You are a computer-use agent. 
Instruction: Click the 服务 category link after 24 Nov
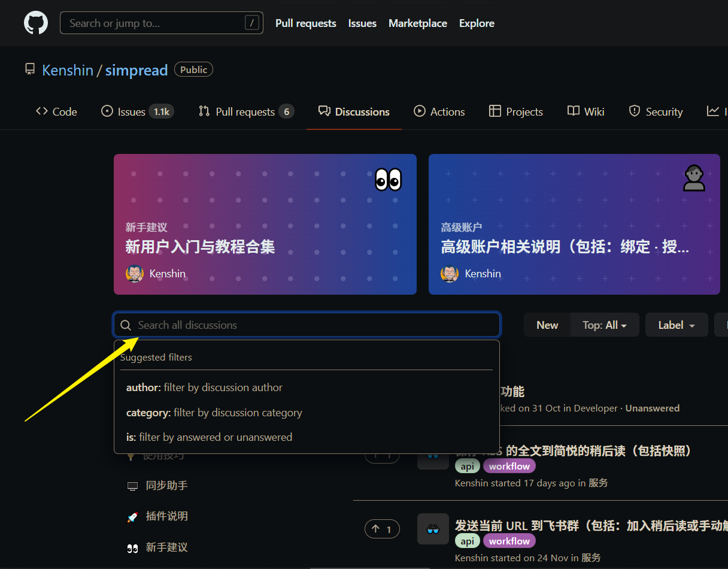[x=591, y=558]
